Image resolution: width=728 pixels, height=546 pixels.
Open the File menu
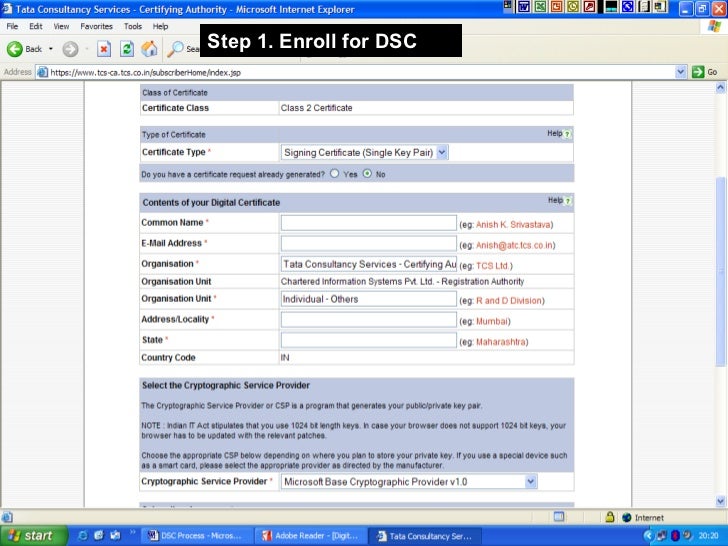12,26
